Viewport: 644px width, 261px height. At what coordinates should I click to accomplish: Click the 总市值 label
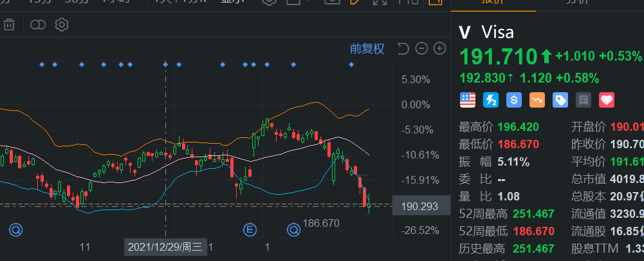click(x=588, y=179)
